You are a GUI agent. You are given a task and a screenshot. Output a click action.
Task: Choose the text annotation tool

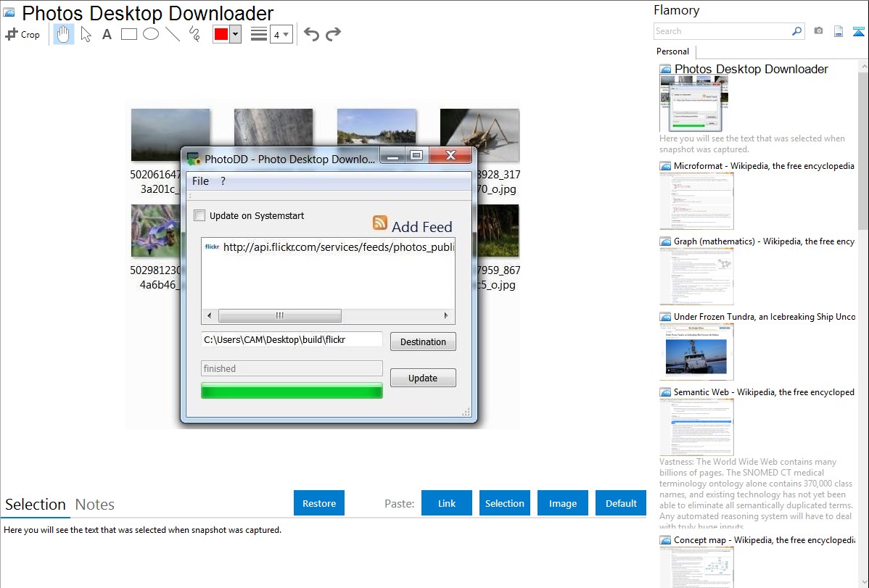107,34
